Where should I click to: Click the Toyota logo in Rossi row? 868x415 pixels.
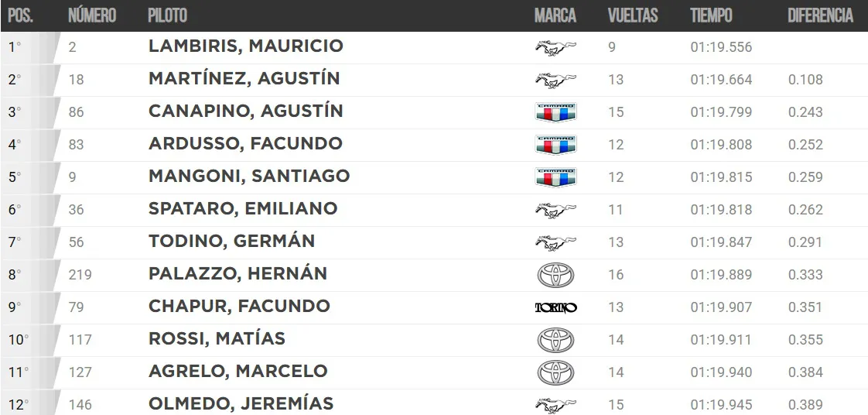555,340
